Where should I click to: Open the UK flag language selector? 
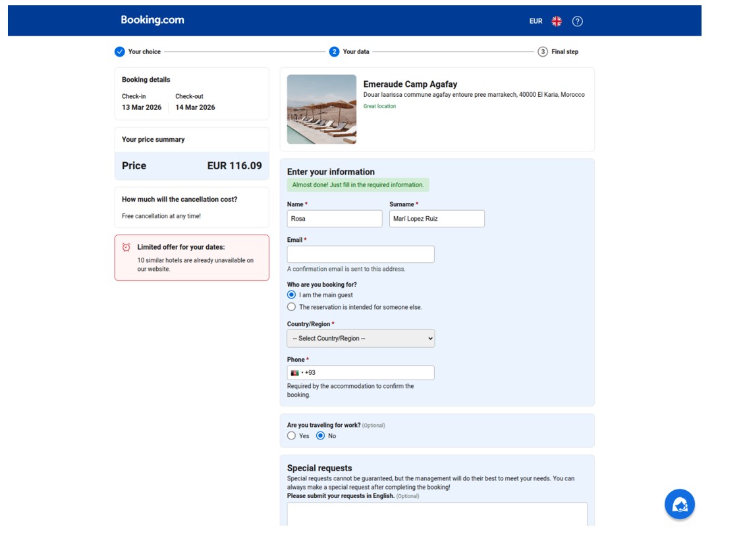click(x=557, y=21)
